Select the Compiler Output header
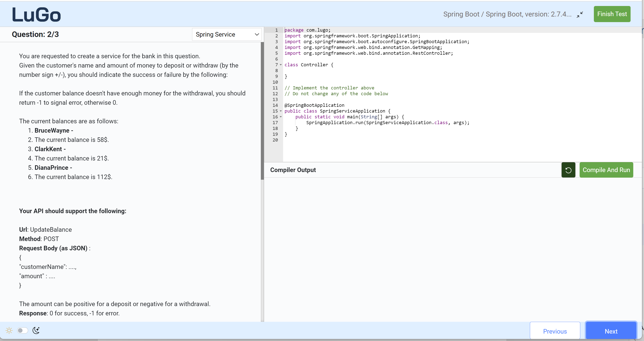 pos(293,170)
